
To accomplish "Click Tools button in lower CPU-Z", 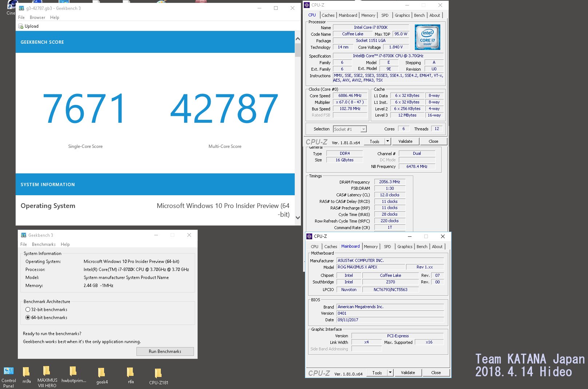I will (x=377, y=373).
